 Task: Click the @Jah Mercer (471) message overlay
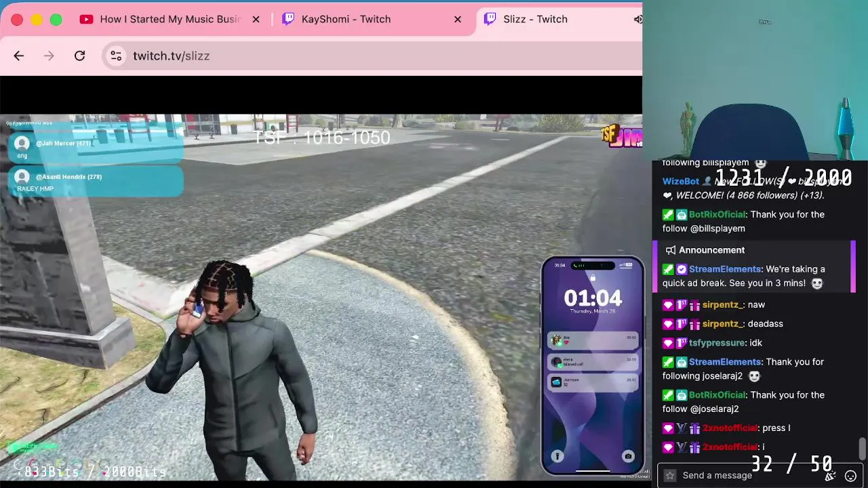pyautogui.click(x=95, y=148)
